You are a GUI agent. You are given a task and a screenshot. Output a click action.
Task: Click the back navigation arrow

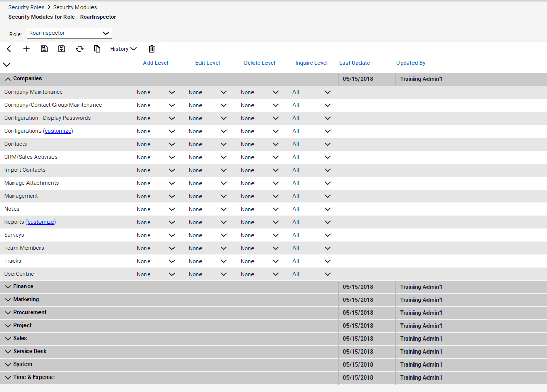click(x=8, y=48)
